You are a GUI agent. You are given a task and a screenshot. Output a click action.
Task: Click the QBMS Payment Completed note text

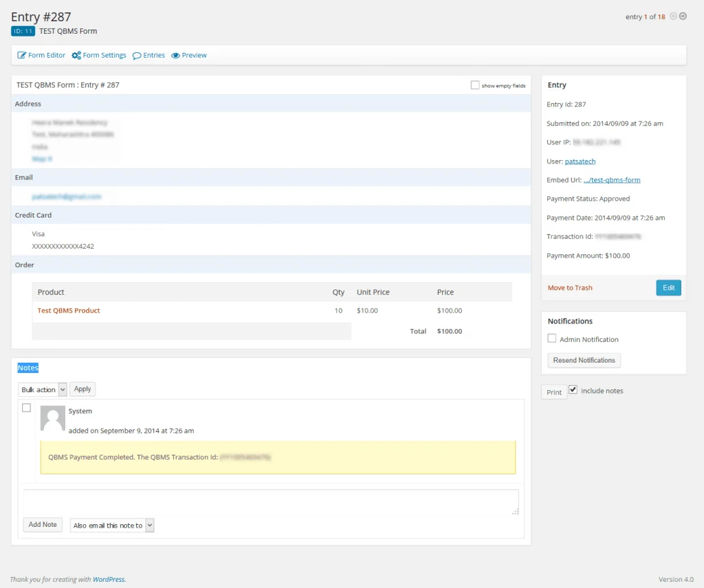click(x=133, y=457)
